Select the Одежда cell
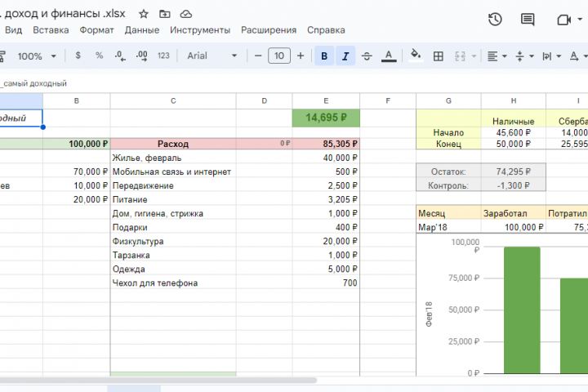Image resolution: width=588 pixels, height=392 pixels. coord(173,269)
